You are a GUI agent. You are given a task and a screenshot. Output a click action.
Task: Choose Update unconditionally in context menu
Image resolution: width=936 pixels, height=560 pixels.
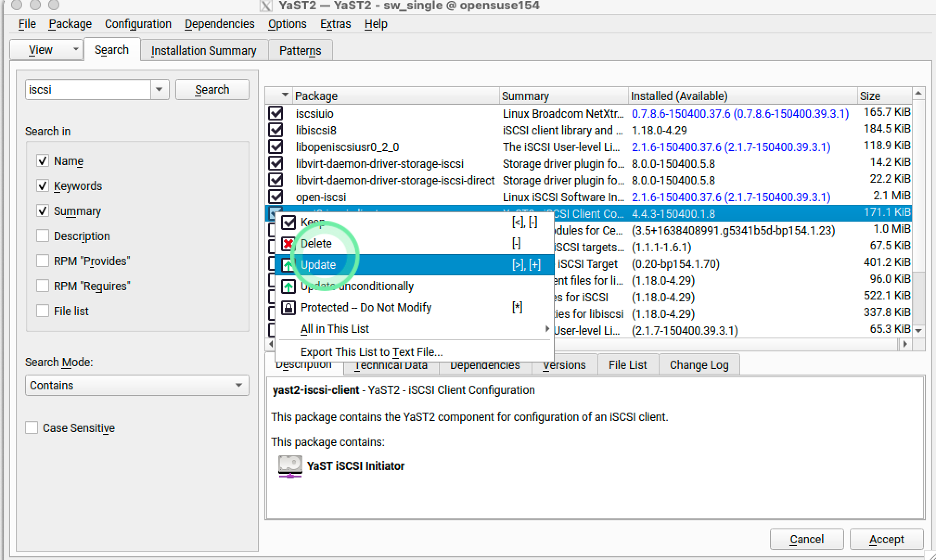(415, 286)
